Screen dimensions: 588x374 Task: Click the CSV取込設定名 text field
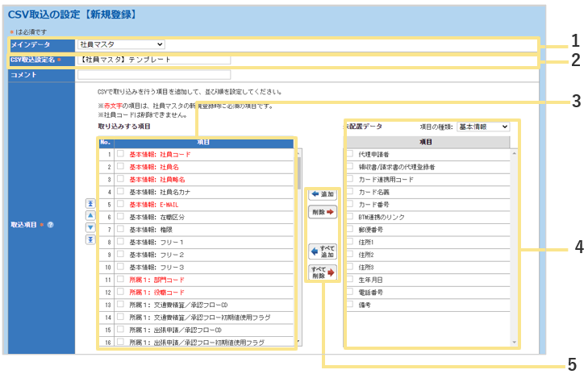(x=153, y=60)
